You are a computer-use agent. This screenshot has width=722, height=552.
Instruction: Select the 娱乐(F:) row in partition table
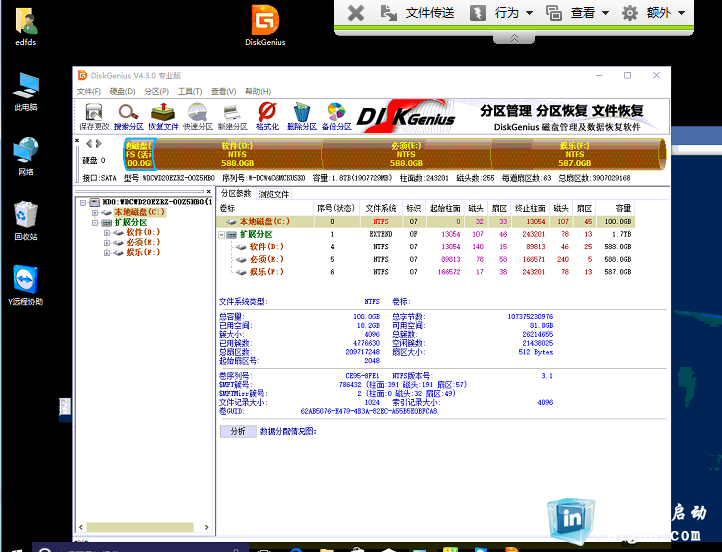point(425,272)
